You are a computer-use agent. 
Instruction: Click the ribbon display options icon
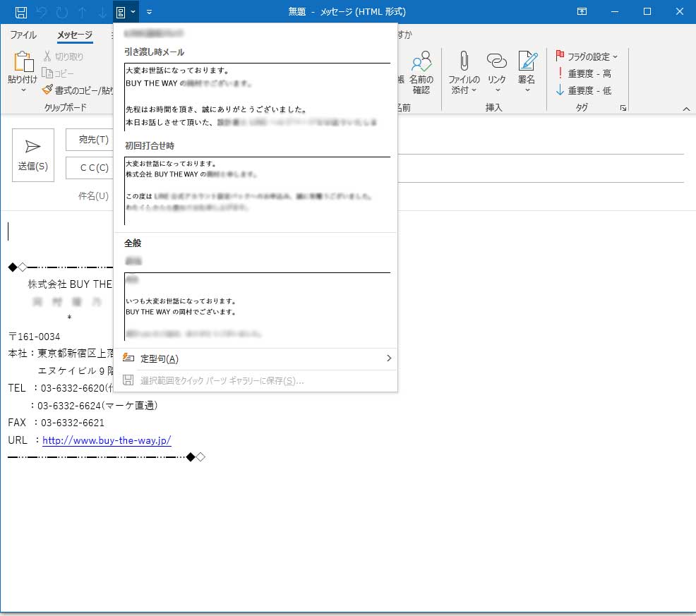pos(582,11)
